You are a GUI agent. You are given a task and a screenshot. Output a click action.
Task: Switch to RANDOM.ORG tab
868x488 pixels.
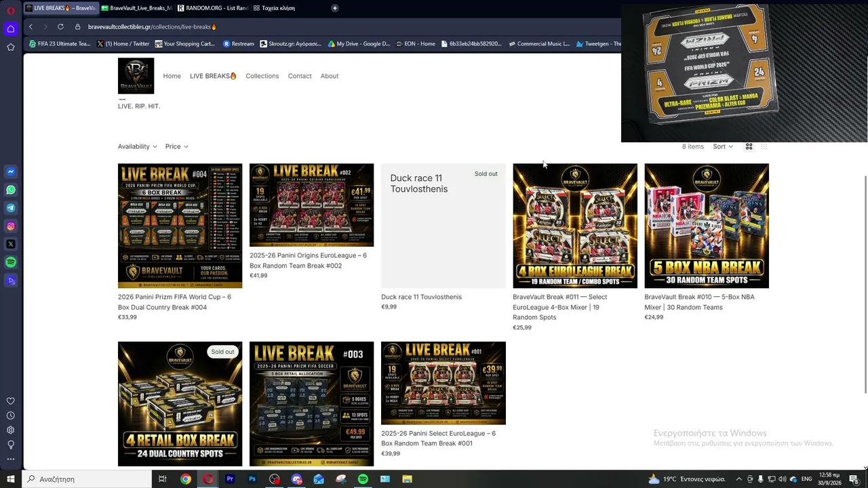(x=212, y=8)
